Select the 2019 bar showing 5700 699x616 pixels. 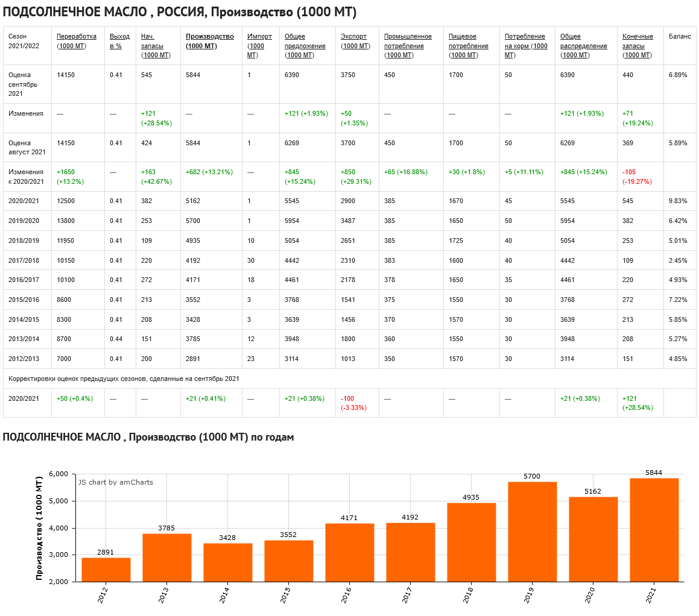pyautogui.click(x=532, y=532)
